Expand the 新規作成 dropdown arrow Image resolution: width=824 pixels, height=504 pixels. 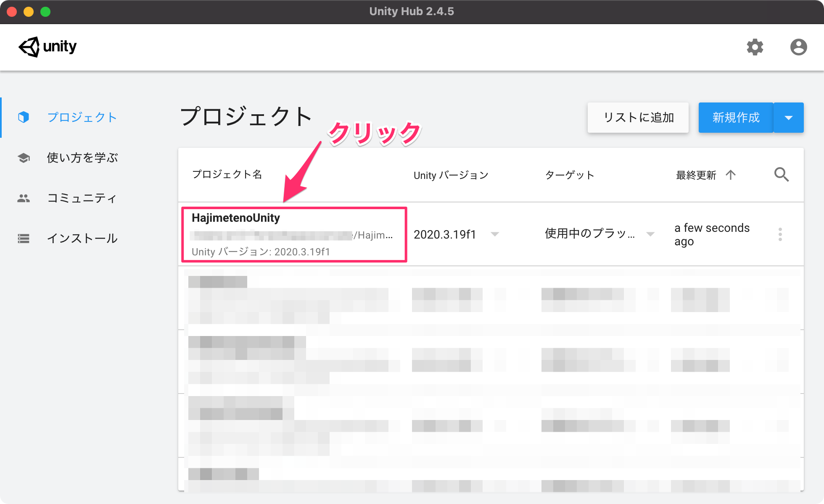(x=789, y=118)
